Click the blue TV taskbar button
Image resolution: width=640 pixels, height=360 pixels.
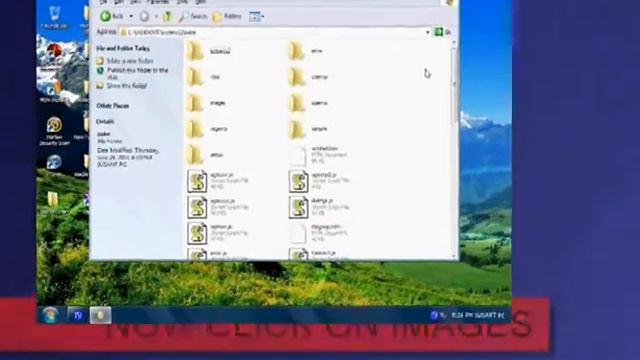(77, 315)
